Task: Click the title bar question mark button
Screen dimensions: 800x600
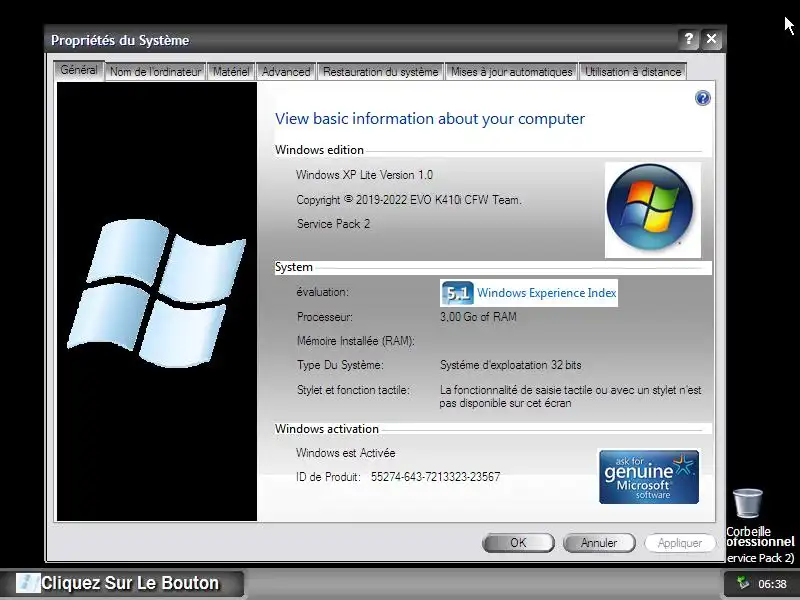Action: click(x=688, y=39)
